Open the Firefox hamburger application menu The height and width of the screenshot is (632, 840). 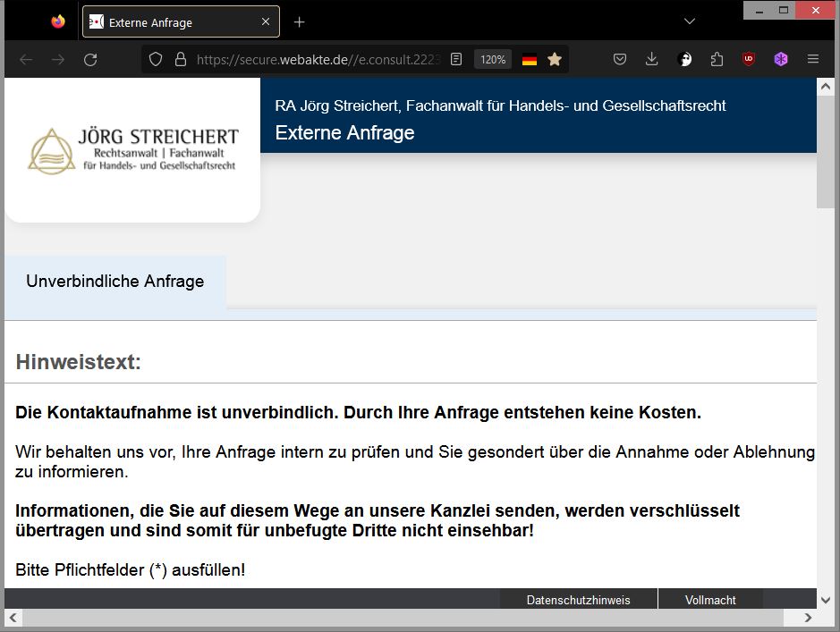813,59
